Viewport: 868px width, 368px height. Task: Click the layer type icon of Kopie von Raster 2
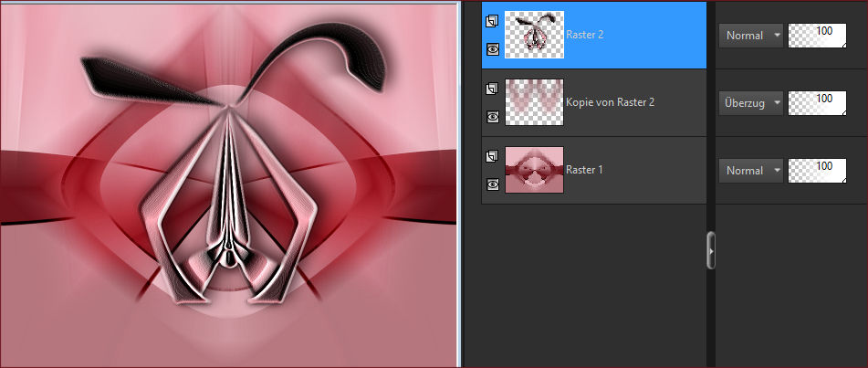tap(493, 89)
